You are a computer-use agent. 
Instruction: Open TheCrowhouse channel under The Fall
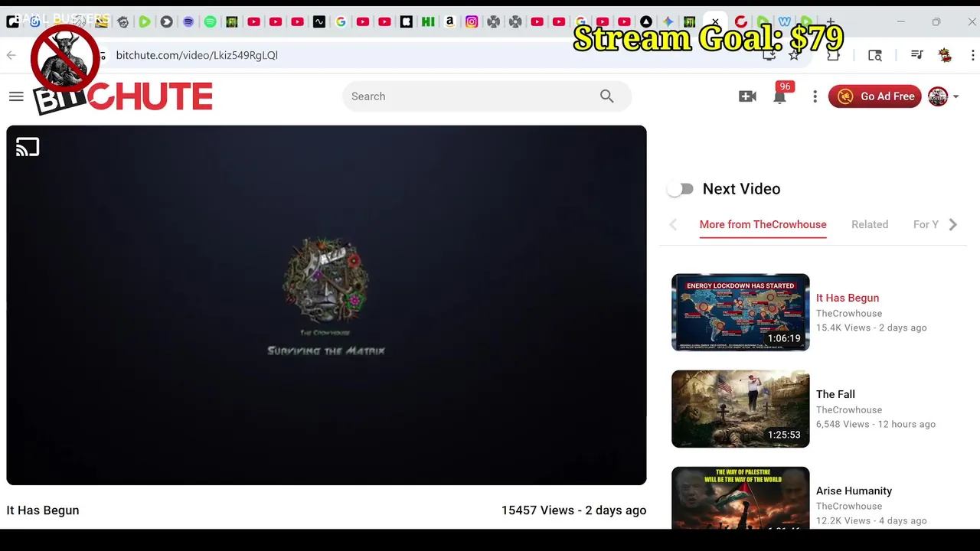(849, 409)
